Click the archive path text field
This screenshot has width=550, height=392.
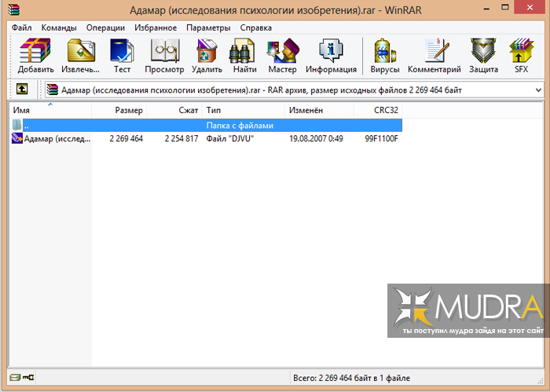[294, 90]
